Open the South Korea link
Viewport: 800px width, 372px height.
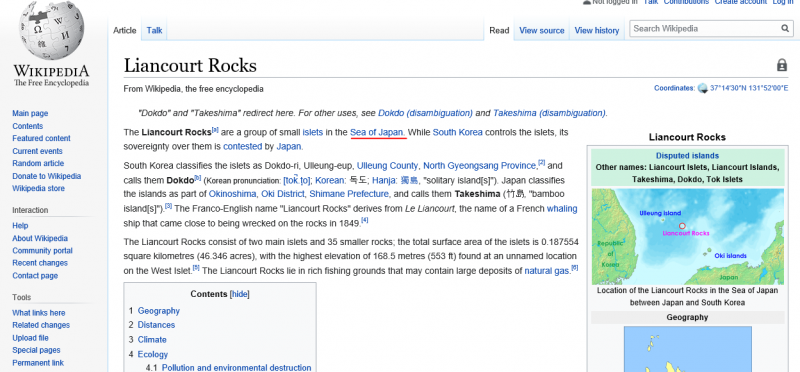pos(458,132)
